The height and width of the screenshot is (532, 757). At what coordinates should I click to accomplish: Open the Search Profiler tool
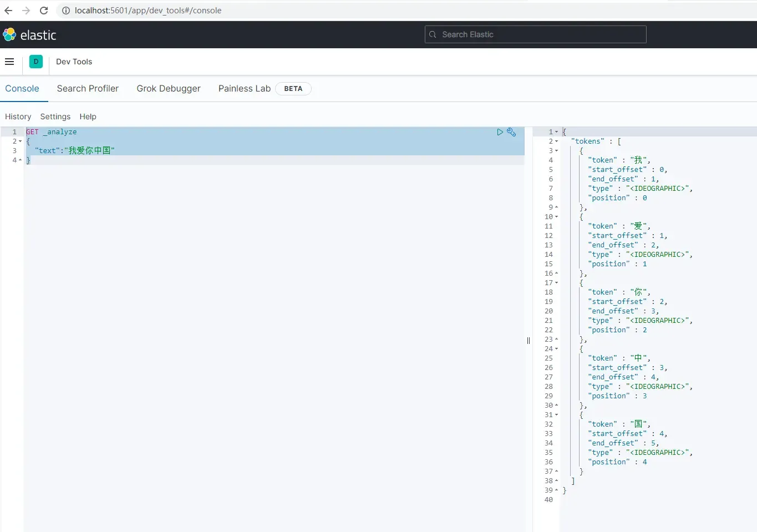click(x=88, y=89)
